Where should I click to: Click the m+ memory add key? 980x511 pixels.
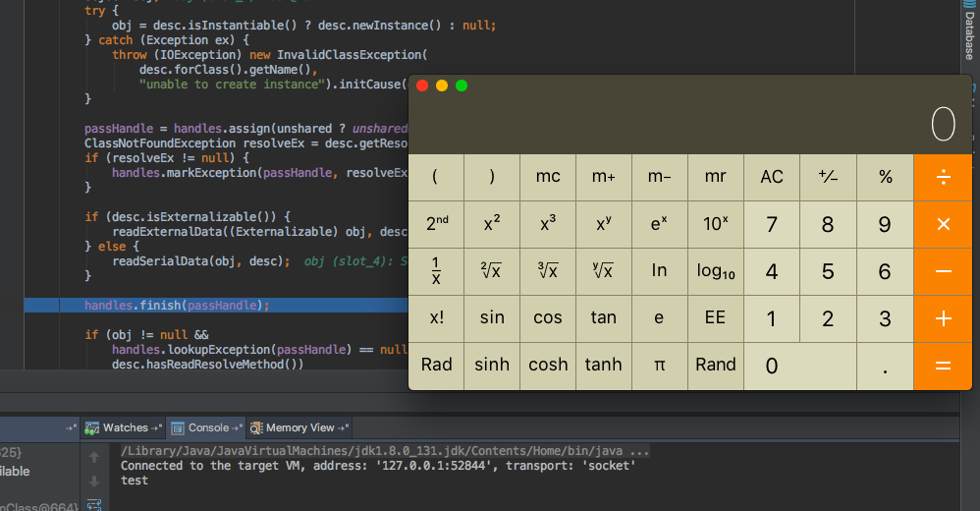point(604,177)
